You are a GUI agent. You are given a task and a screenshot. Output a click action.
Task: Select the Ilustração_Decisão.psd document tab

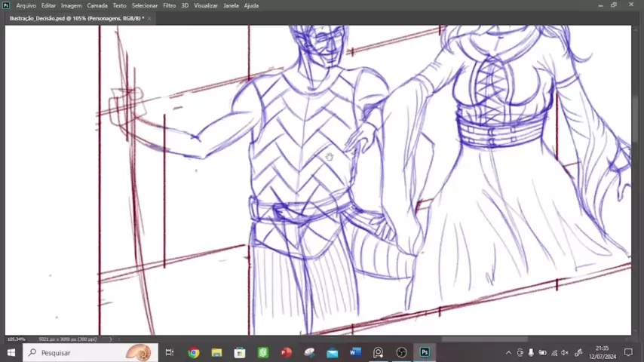click(75, 18)
